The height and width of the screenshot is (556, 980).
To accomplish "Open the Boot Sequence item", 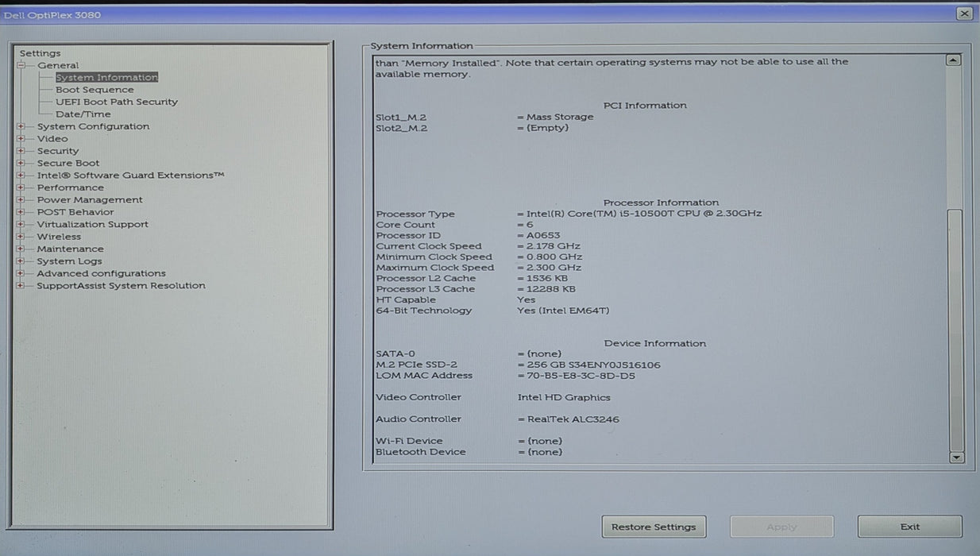I will (x=95, y=90).
